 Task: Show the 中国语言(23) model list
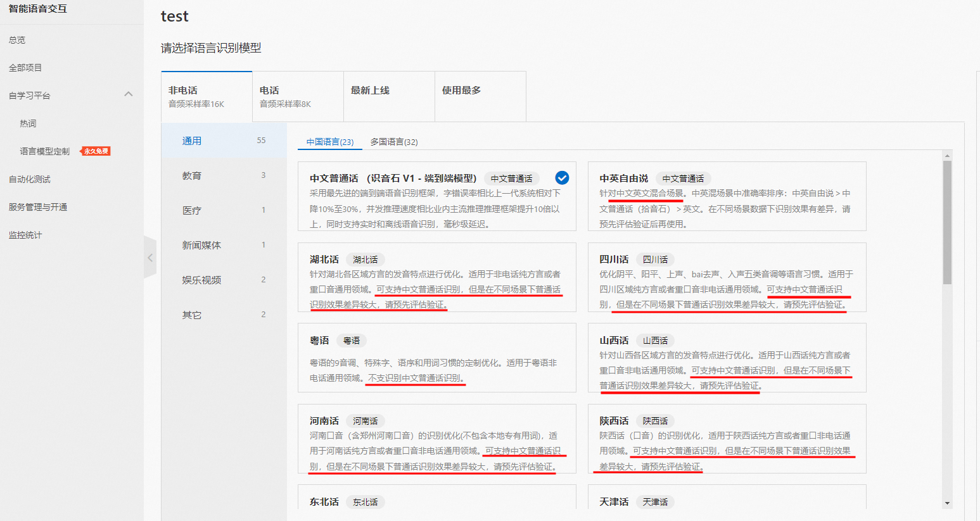tap(330, 142)
